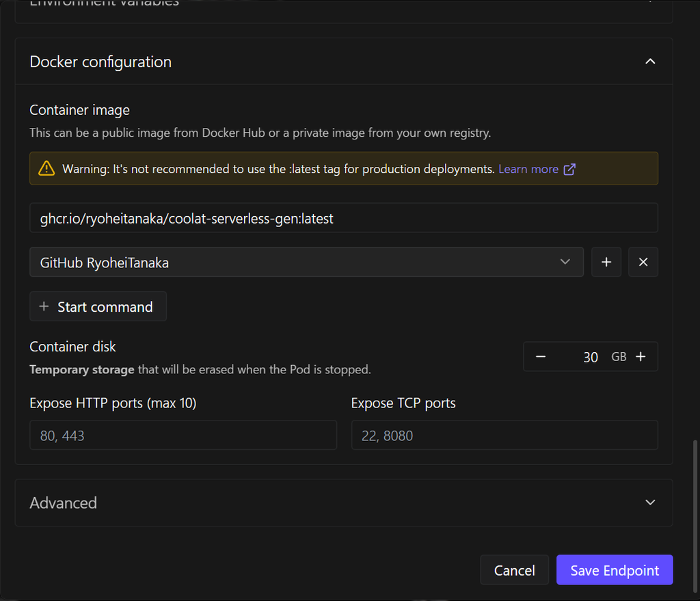
Task: Edit the container image text field
Action: point(344,218)
